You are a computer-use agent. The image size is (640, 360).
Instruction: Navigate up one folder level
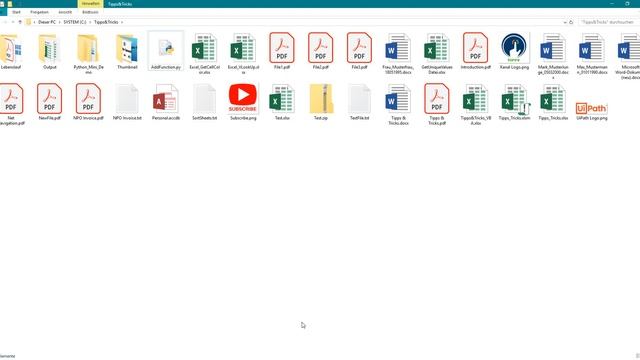(x=20, y=22)
